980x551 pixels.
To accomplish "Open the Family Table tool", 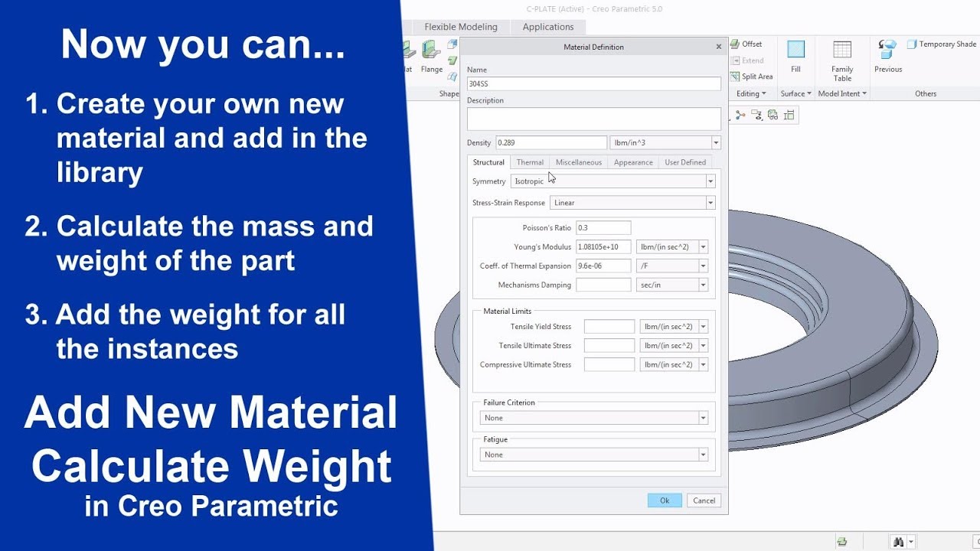I will click(842, 60).
